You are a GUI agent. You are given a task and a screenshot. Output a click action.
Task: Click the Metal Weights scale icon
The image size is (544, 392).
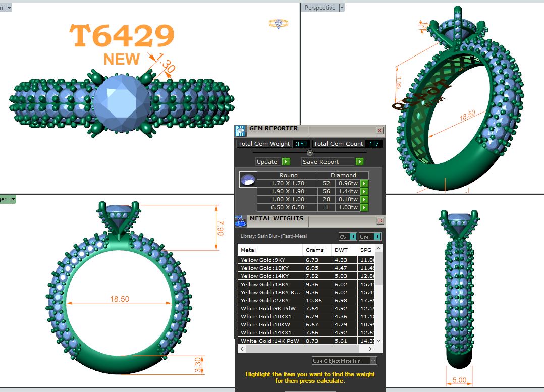(241, 221)
